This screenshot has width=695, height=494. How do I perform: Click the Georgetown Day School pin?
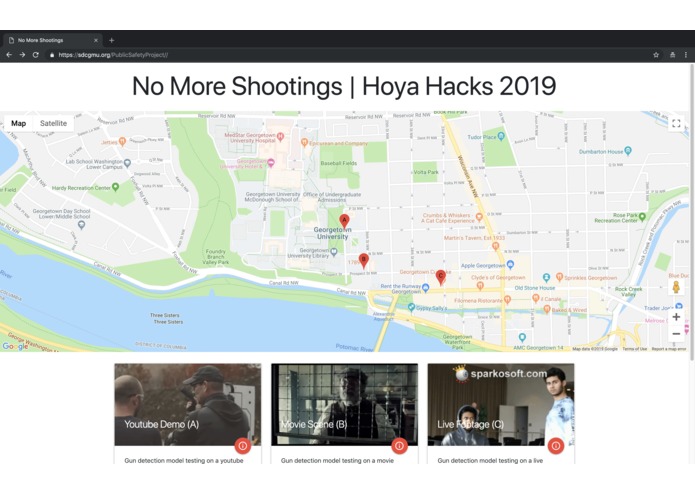tap(81, 225)
